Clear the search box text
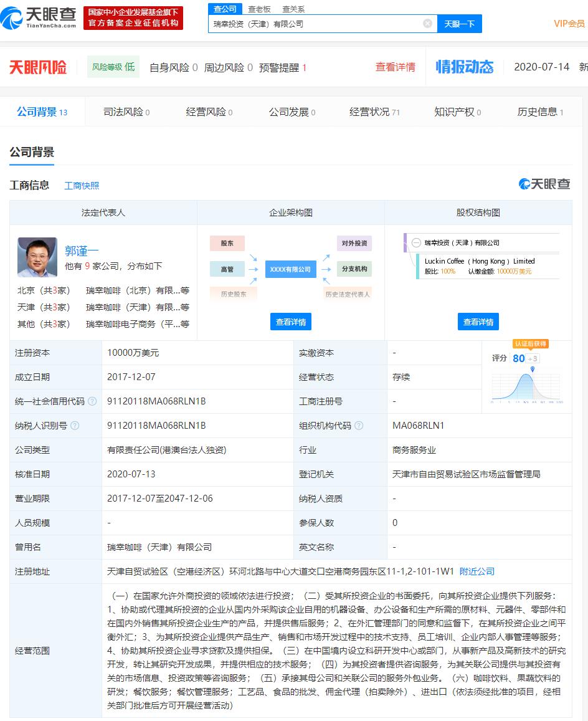The width and height of the screenshot is (588, 721). (x=427, y=24)
